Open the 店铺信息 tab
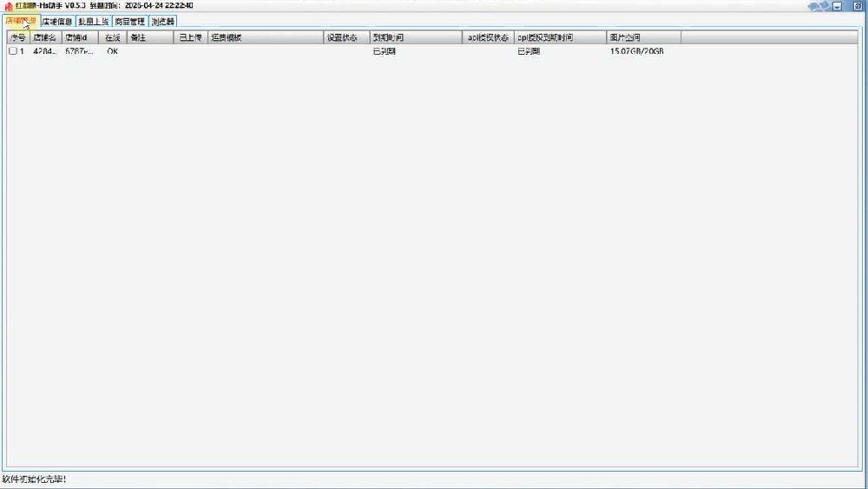The height and width of the screenshot is (489, 868). click(57, 22)
